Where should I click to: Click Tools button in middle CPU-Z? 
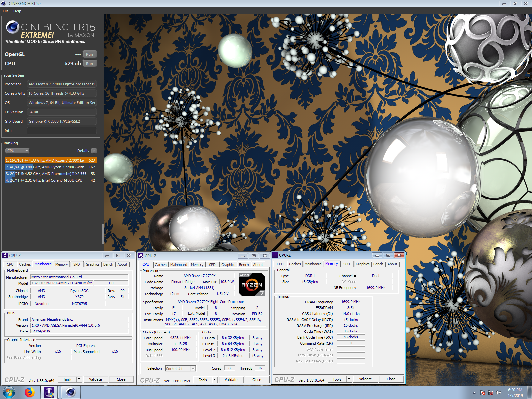[203, 380]
